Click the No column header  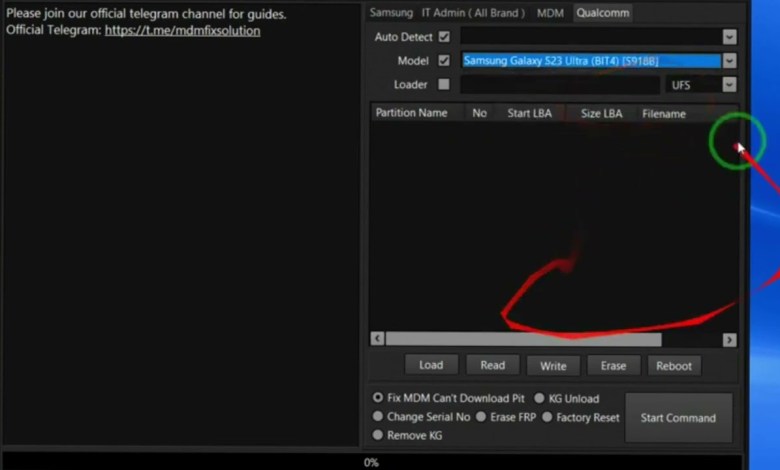479,113
